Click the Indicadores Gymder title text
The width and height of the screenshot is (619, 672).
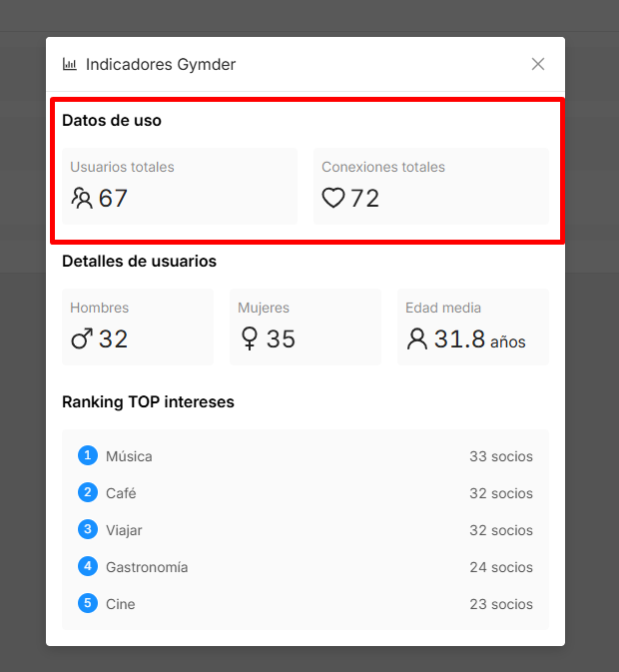tap(161, 65)
